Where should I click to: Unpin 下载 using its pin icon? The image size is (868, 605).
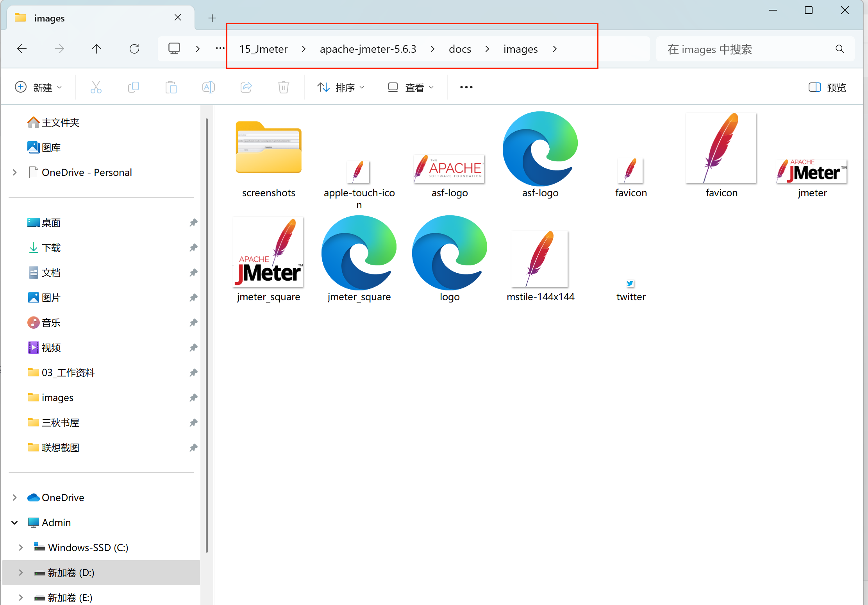coord(193,248)
